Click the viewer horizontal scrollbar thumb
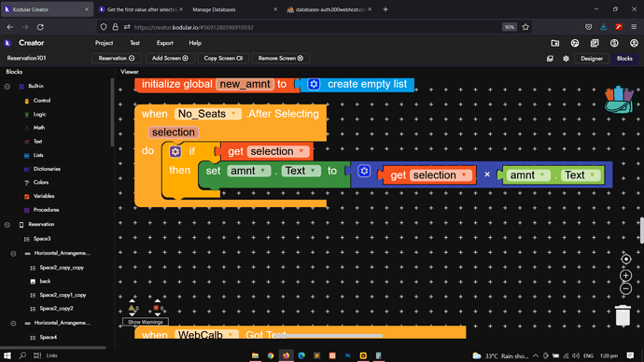Viewport: 644px width, 362px height. (x=329, y=336)
